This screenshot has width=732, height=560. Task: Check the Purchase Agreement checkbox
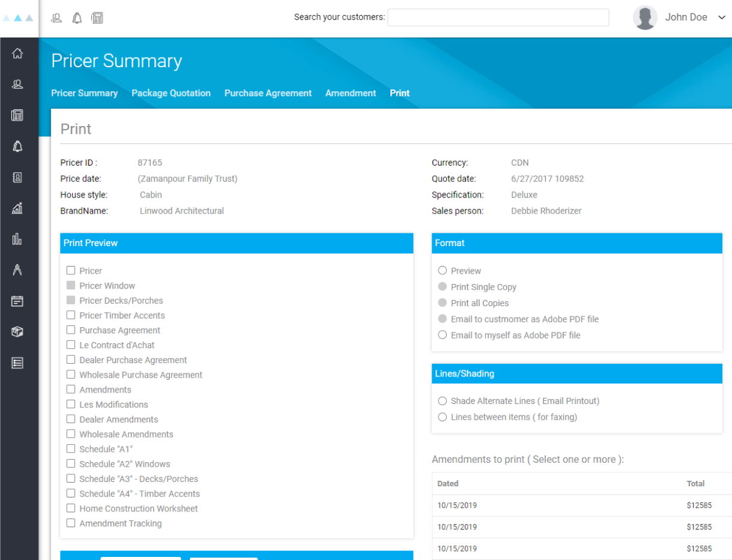71,330
